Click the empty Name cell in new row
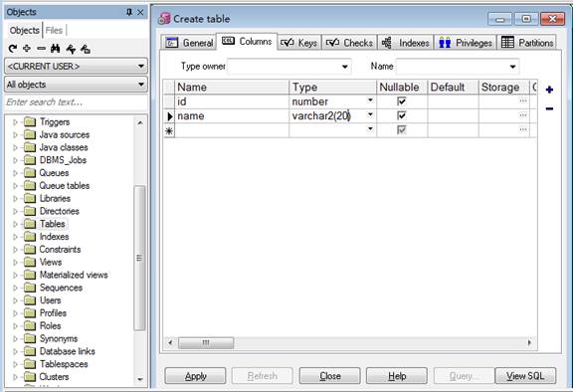Screen dimensions: 573x392 pos(232,130)
